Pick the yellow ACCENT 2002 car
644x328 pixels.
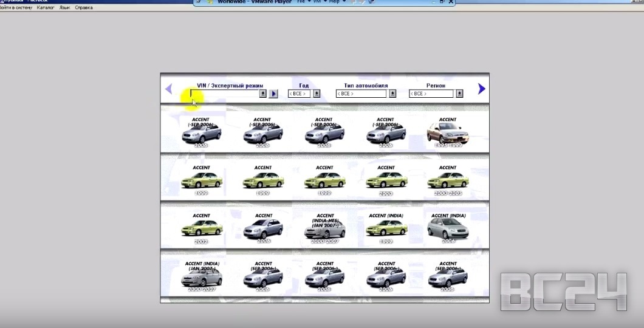[x=201, y=228]
